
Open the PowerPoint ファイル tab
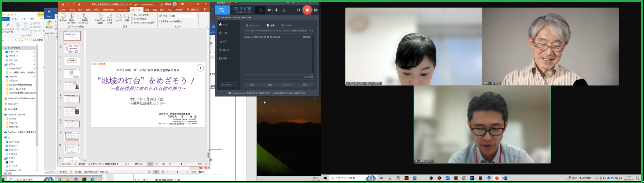(63, 10)
